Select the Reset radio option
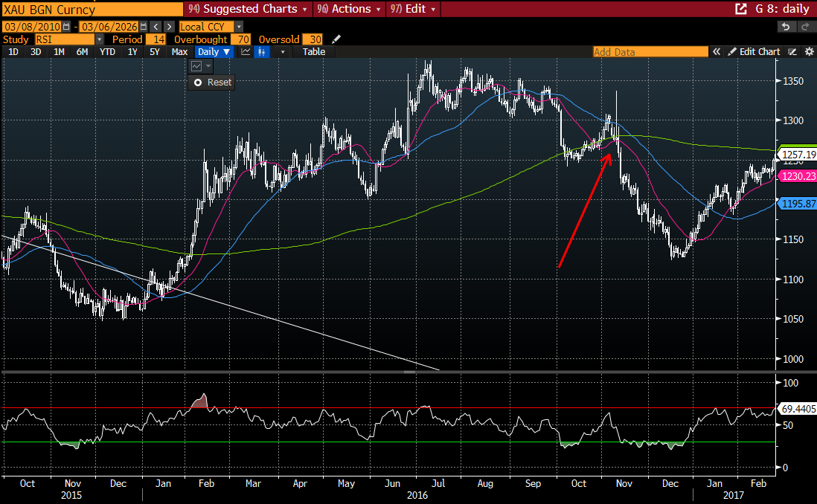The image size is (817, 504). tap(198, 83)
